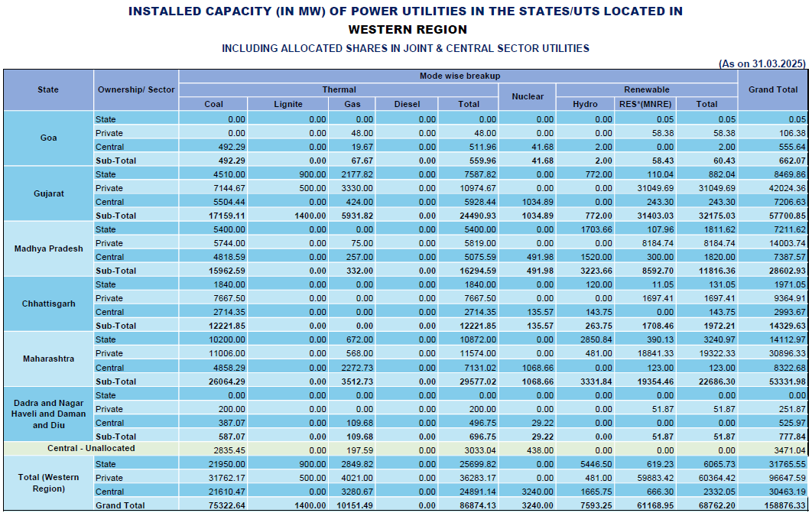The height and width of the screenshot is (513, 812).
Task: Select the "Coal" sub-column header
Action: [213, 104]
